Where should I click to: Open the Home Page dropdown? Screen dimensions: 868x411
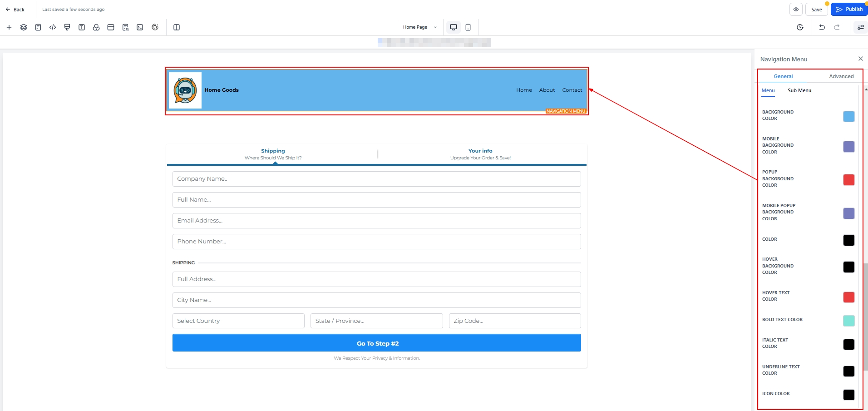[419, 27]
